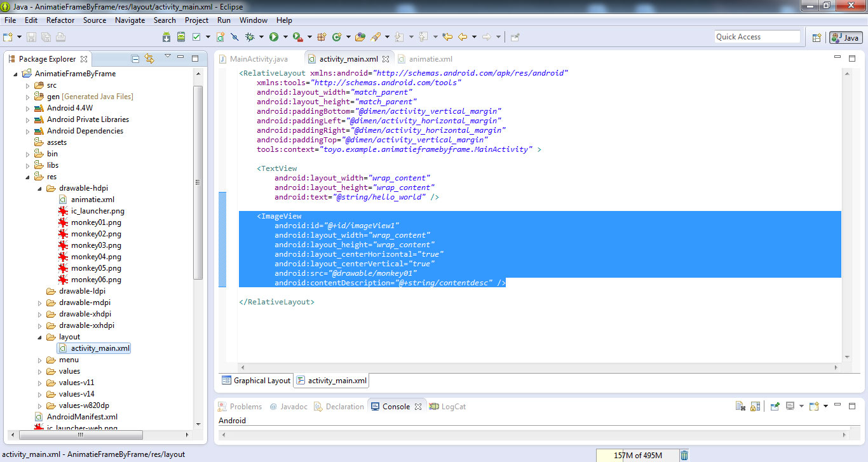Click the Java perspective button
Screen dimensions: 868x462
point(846,37)
